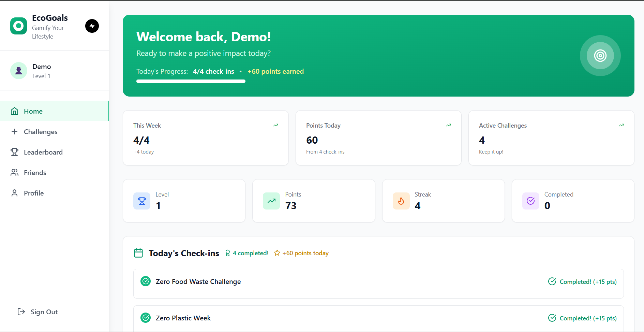Click the Zero Plastic Week title

pos(183,318)
